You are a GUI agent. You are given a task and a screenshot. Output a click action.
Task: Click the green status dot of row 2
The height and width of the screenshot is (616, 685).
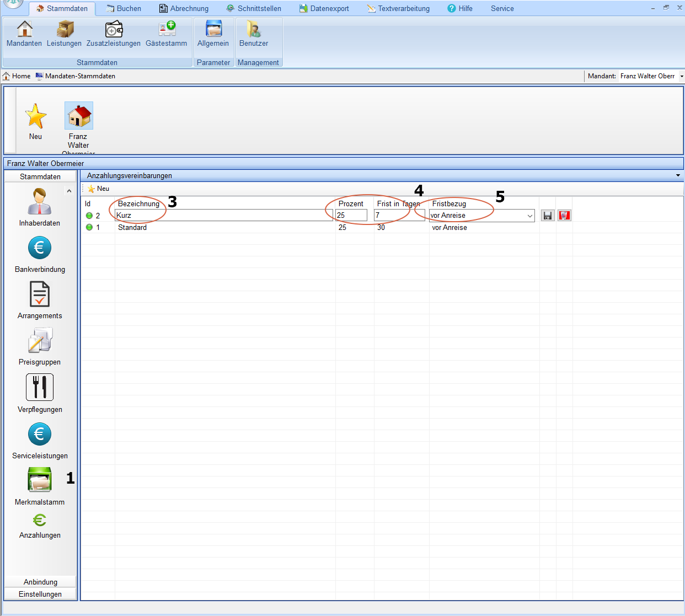89,216
